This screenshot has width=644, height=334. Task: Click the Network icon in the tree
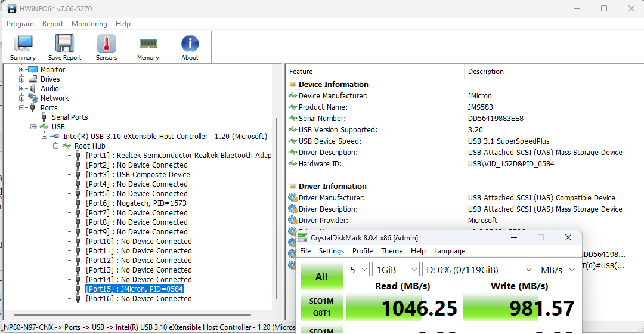coord(33,98)
